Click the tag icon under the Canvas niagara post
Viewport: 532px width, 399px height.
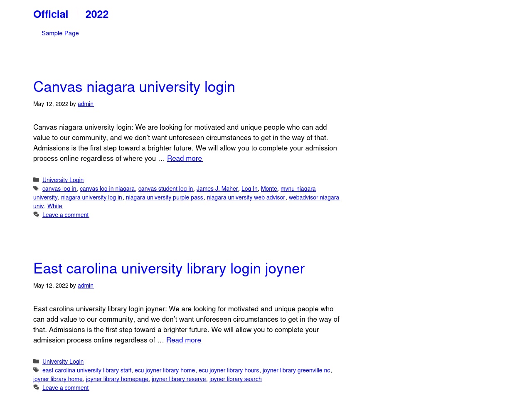click(36, 189)
